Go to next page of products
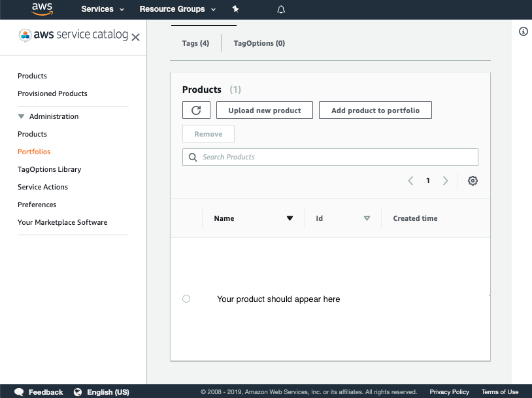 coord(446,180)
